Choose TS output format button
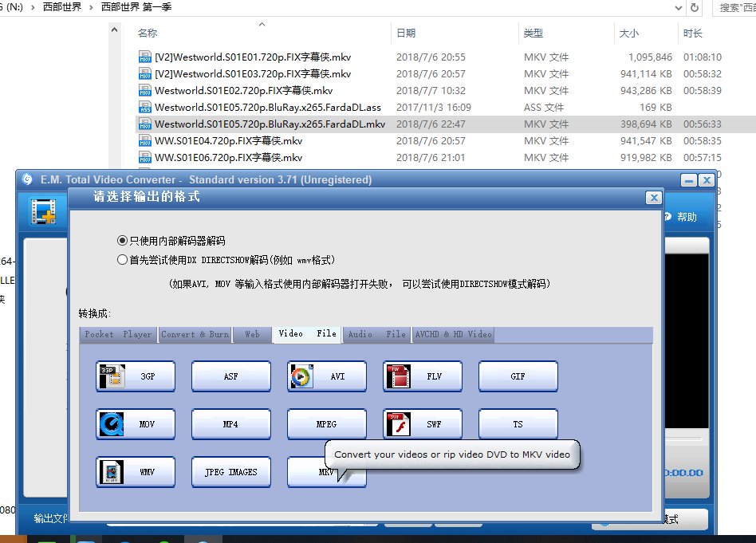 (x=518, y=424)
